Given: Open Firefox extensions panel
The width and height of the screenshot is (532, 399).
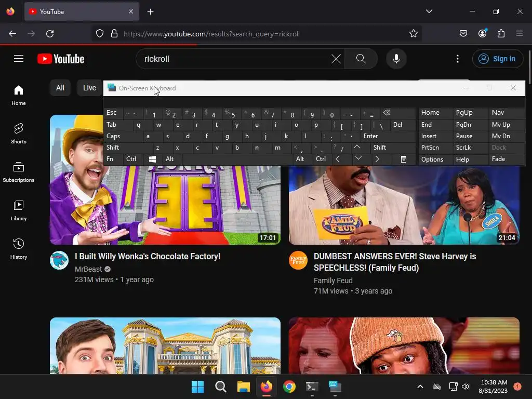Looking at the screenshot, I should (x=501, y=34).
